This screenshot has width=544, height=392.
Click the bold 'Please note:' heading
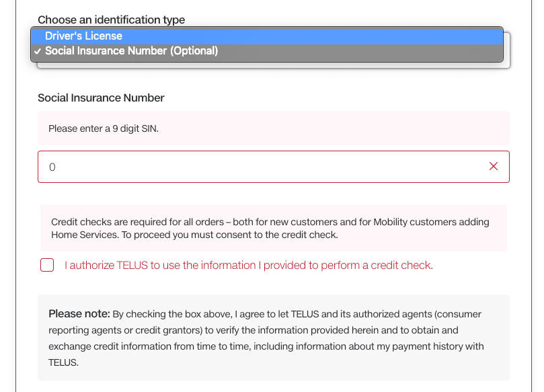point(79,314)
